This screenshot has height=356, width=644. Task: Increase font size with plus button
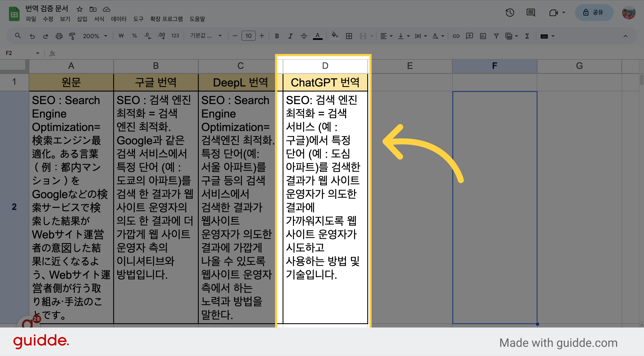point(262,36)
